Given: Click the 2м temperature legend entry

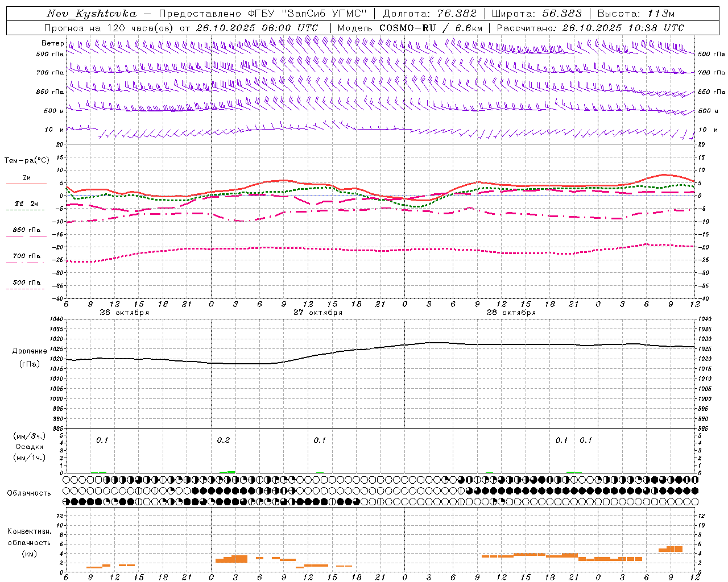Looking at the screenshot, I should (27, 178).
